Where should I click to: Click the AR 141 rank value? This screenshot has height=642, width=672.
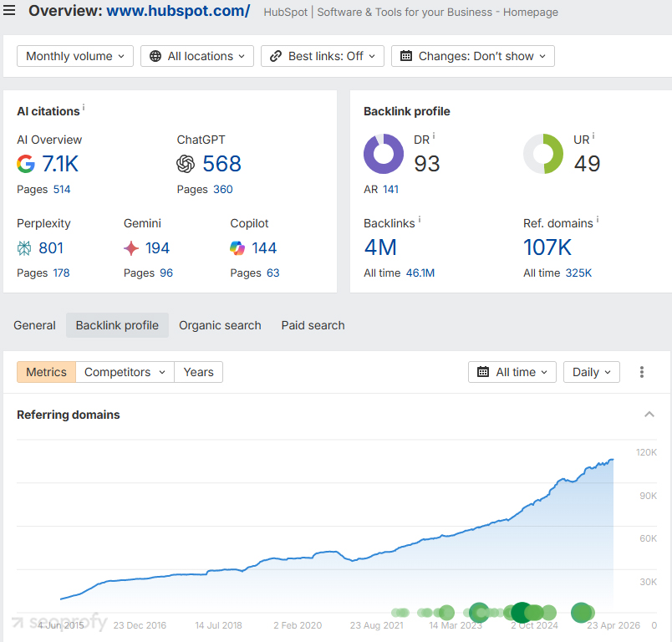coord(390,190)
